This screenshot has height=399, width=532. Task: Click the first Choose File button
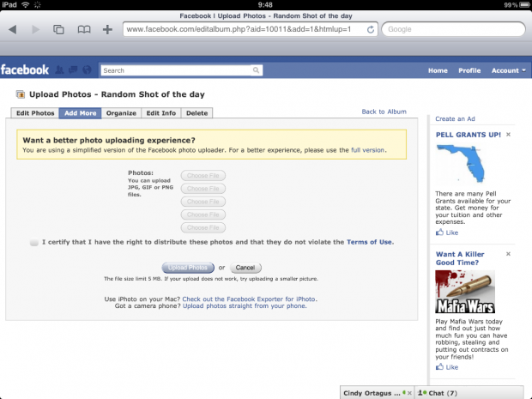coord(203,175)
